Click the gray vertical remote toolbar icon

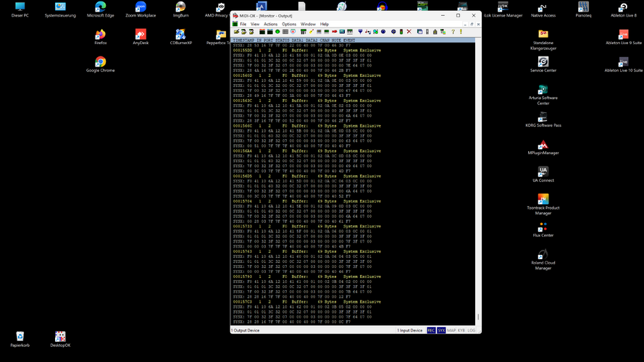tap(427, 32)
